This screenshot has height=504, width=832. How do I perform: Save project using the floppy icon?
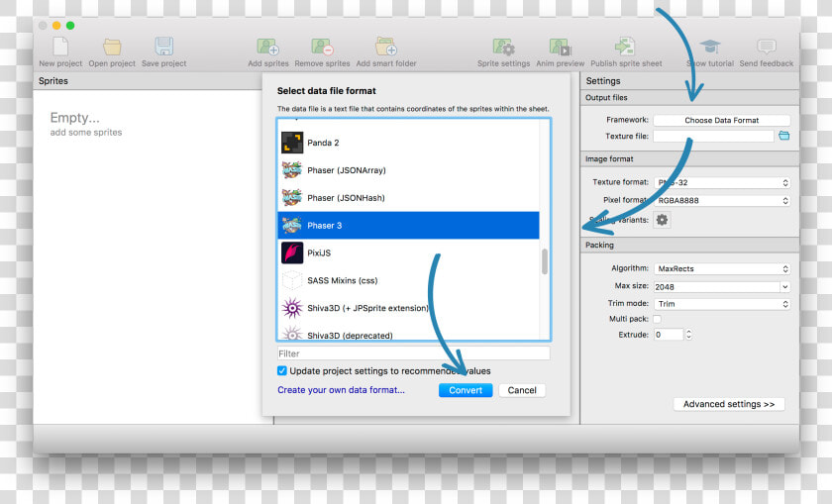tap(164, 52)
